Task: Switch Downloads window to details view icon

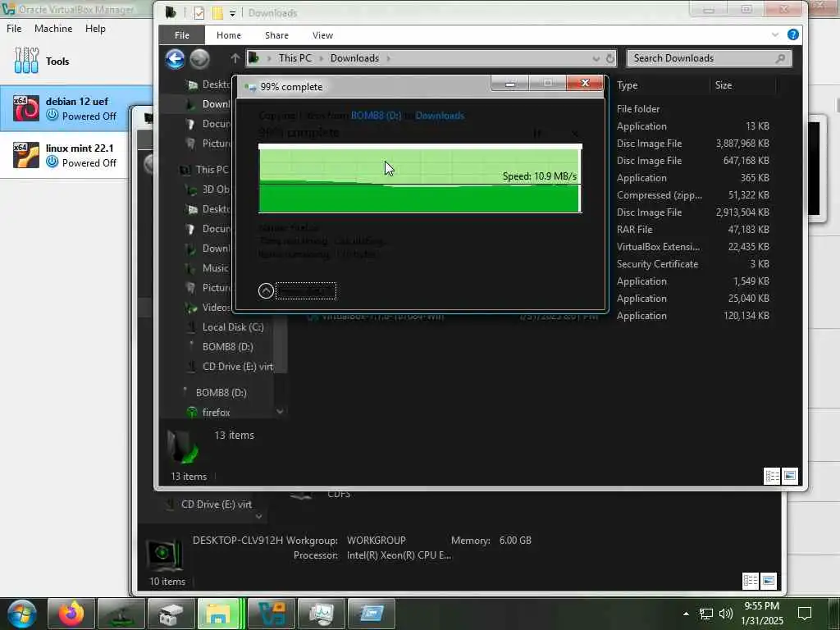Action: coord(772,476)
